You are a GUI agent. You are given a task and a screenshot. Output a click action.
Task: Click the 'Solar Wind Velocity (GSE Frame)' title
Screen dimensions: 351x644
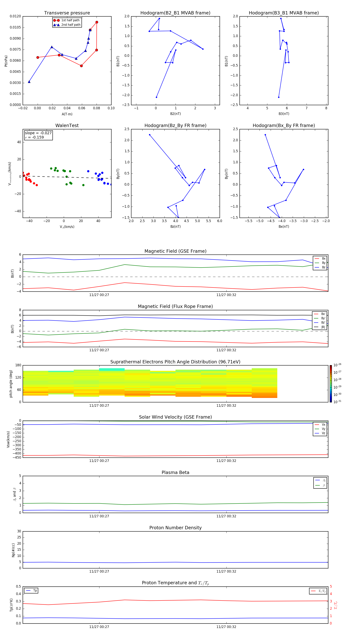[x=175, y=417]
